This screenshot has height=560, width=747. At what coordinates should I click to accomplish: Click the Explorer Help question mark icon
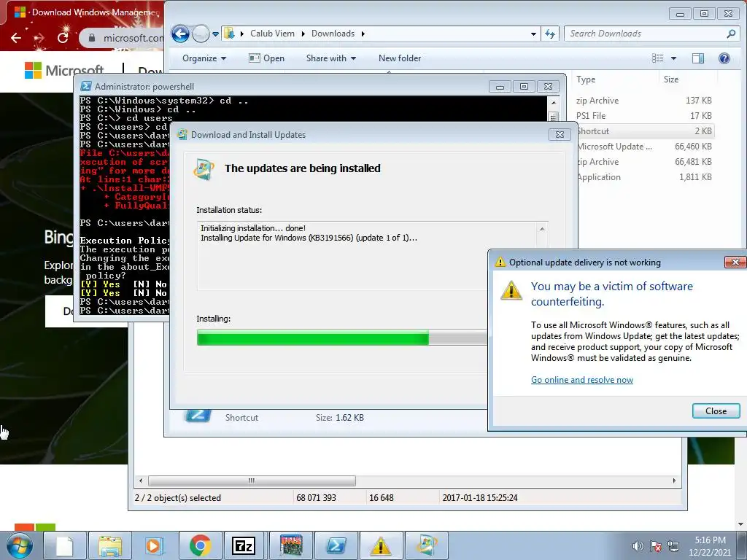(x=724, y=58)
